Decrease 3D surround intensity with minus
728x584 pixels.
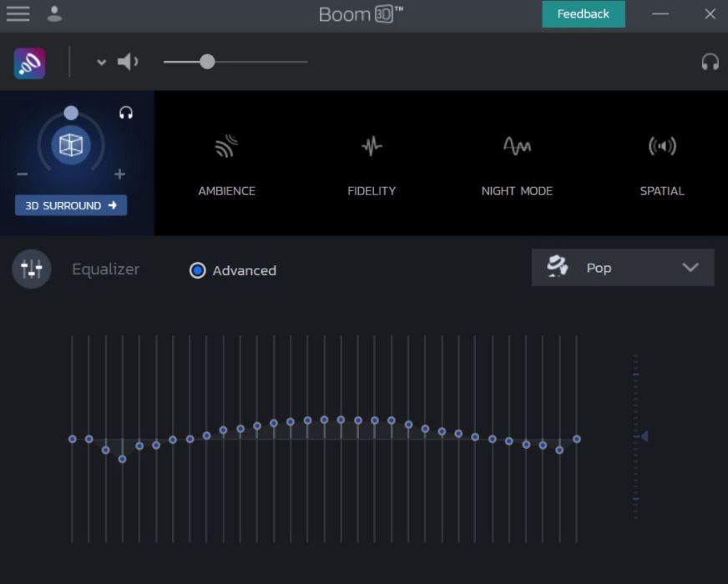pos(23,174)
